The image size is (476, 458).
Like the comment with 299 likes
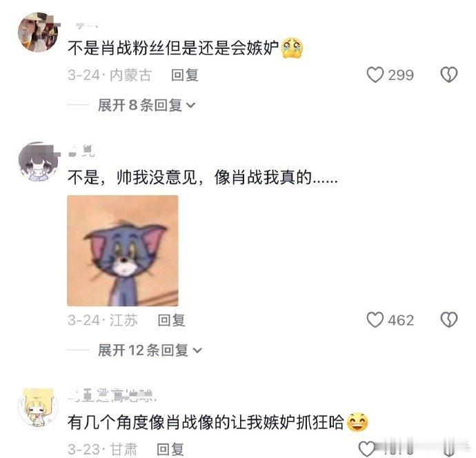coord(375,74)
